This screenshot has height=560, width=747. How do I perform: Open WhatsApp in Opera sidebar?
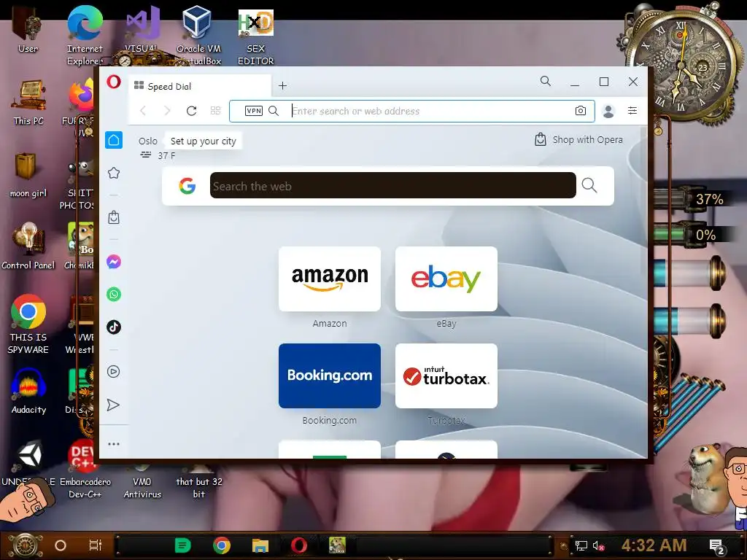tap(113, 295)
